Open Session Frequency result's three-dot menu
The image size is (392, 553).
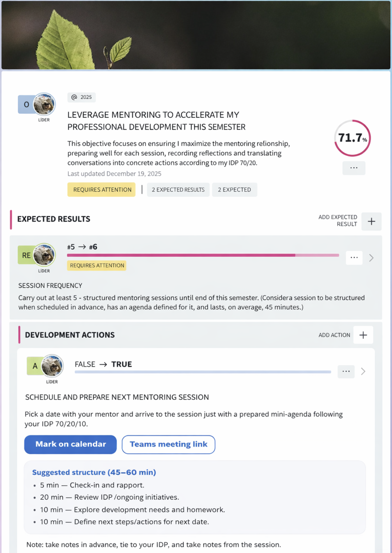tap(354, 258)
